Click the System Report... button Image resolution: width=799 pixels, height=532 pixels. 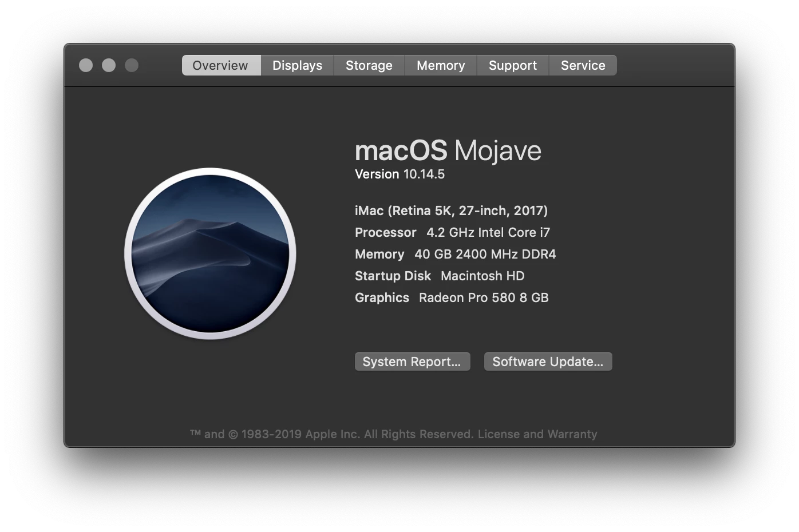coord(412,362)
